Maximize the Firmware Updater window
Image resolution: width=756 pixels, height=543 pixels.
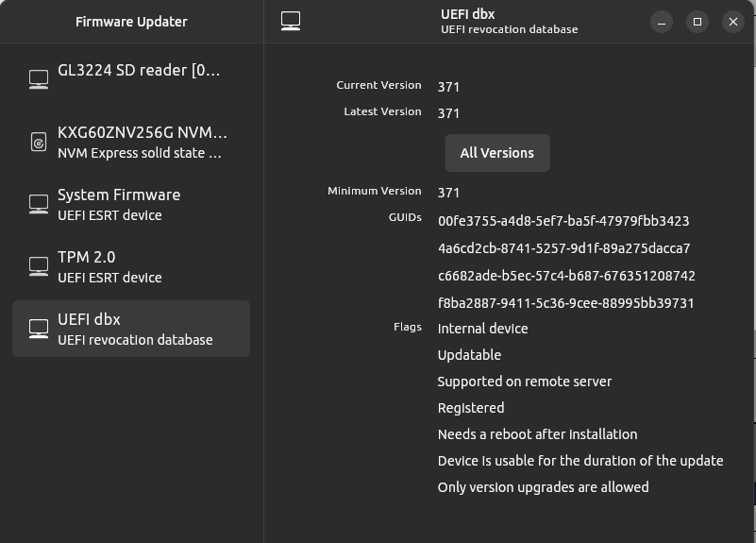697,22
